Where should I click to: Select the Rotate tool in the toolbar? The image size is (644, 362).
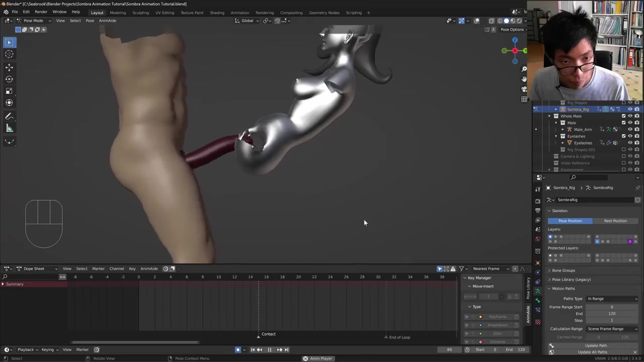click(9, 79)
